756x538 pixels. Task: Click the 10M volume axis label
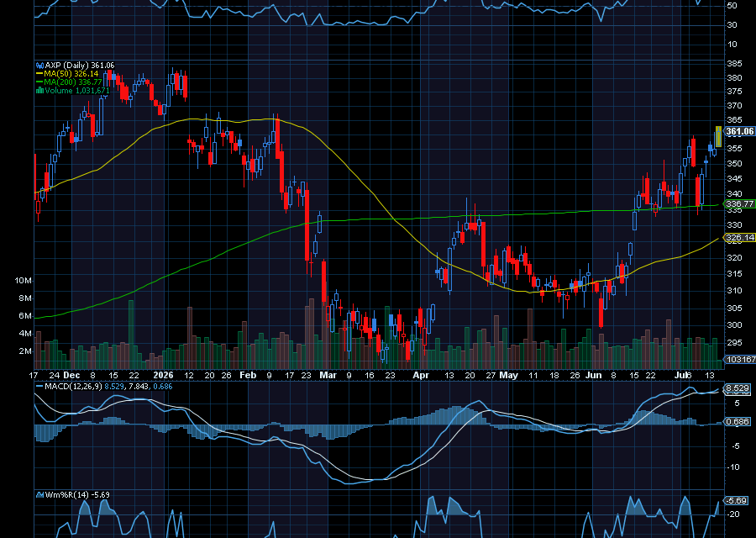coord(24,280)
